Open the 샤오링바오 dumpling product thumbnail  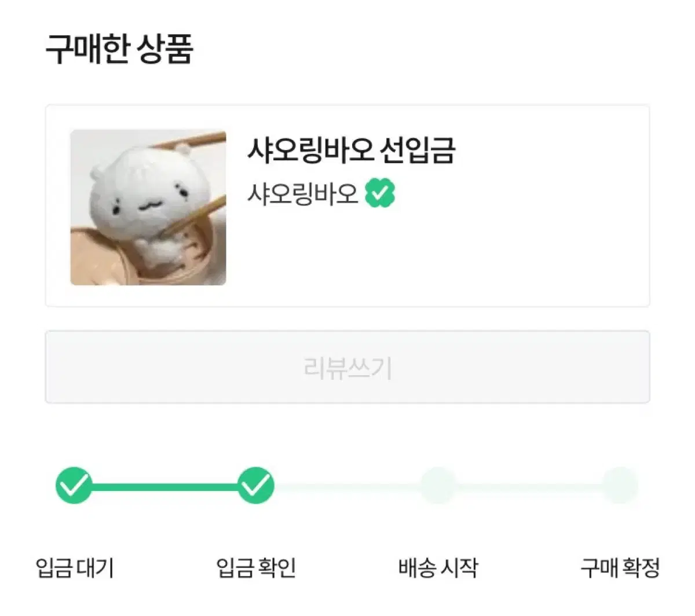148,207
